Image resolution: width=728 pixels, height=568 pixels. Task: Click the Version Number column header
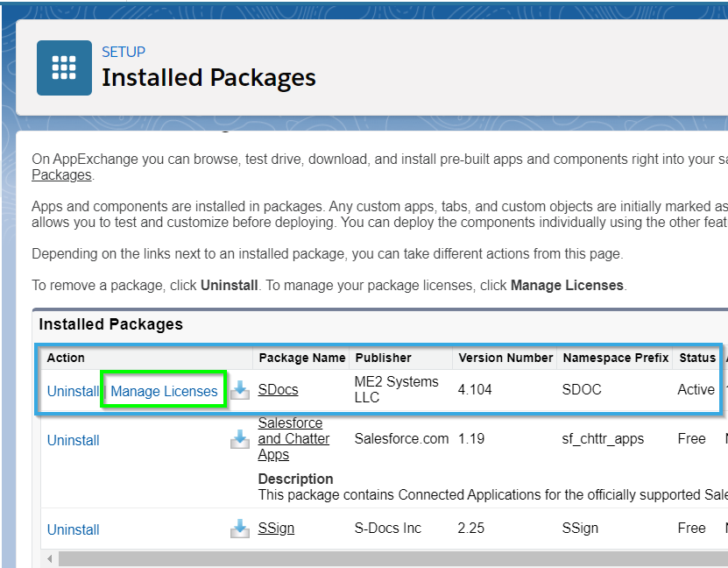505,358
